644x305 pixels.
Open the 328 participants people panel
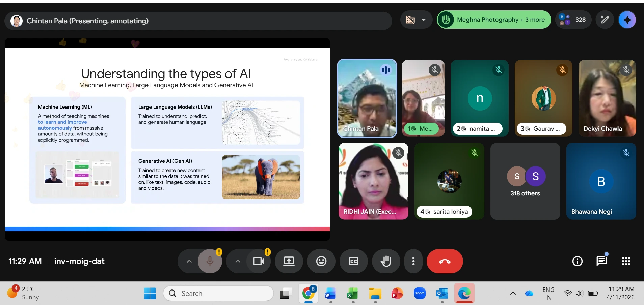573,20
